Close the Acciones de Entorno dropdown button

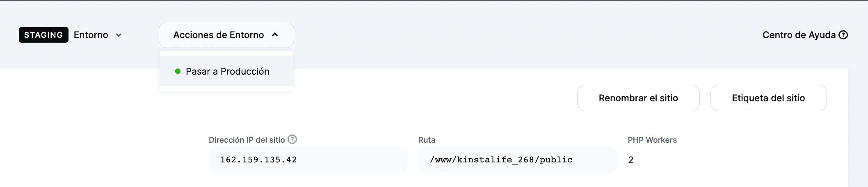226,35
